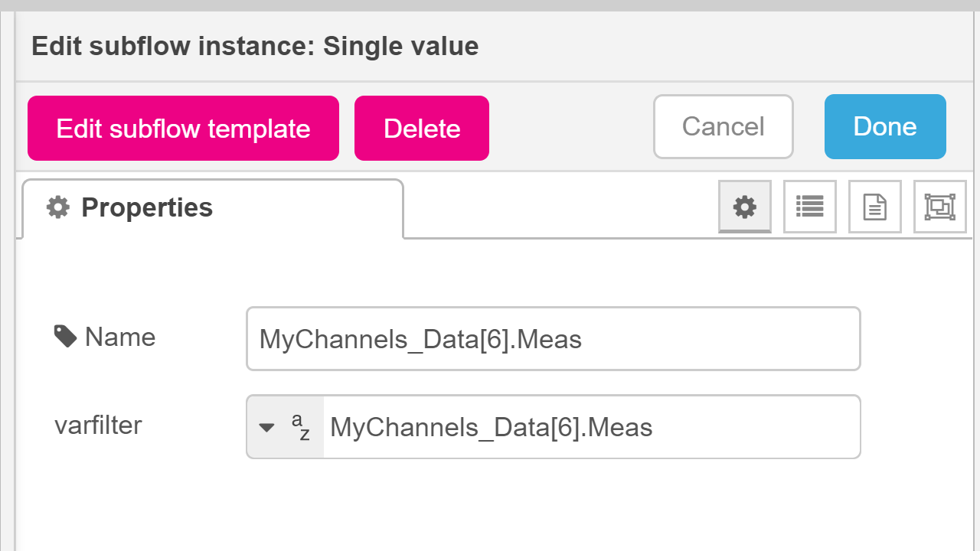Open the list icon tab
The image size is (980, 551).
809,207
